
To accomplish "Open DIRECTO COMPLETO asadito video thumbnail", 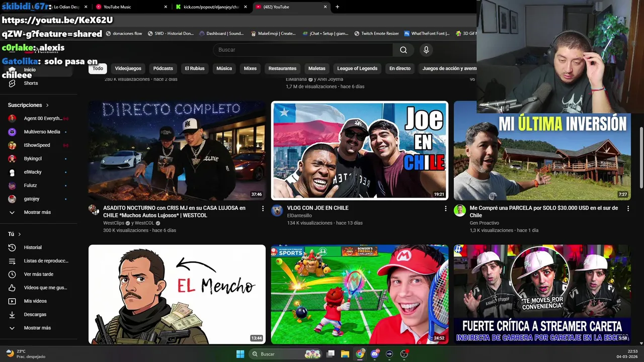I will tap(177, 151).
